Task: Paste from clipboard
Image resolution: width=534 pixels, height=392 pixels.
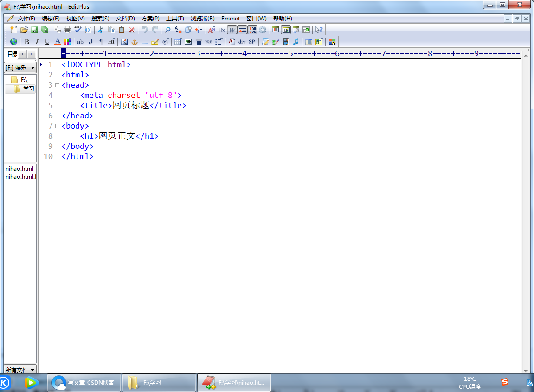Action: tap(122, 30)
